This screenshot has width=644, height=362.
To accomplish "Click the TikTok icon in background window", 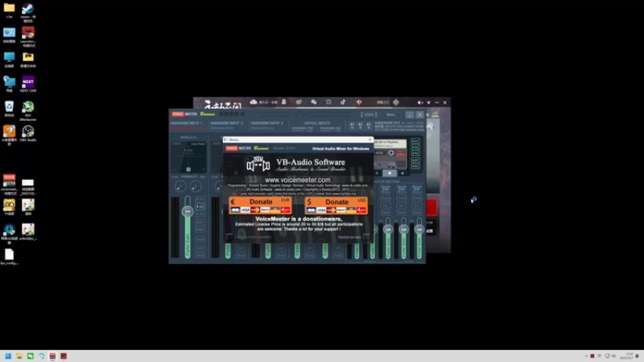I will point(343,102).
